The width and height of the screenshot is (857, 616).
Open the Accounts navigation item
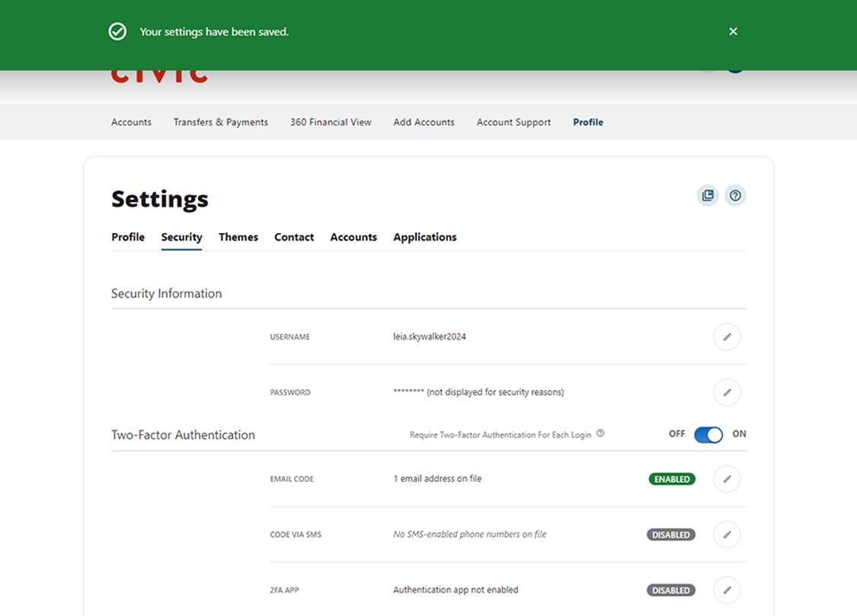click(131, 123)
